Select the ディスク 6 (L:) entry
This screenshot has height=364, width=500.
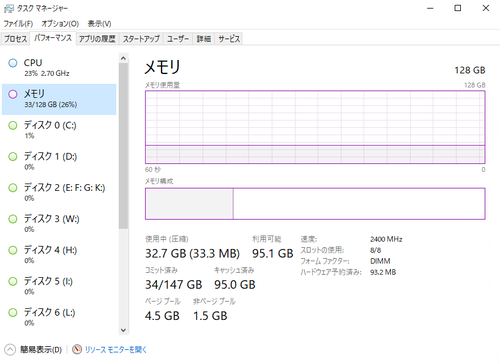coord(59,317)
